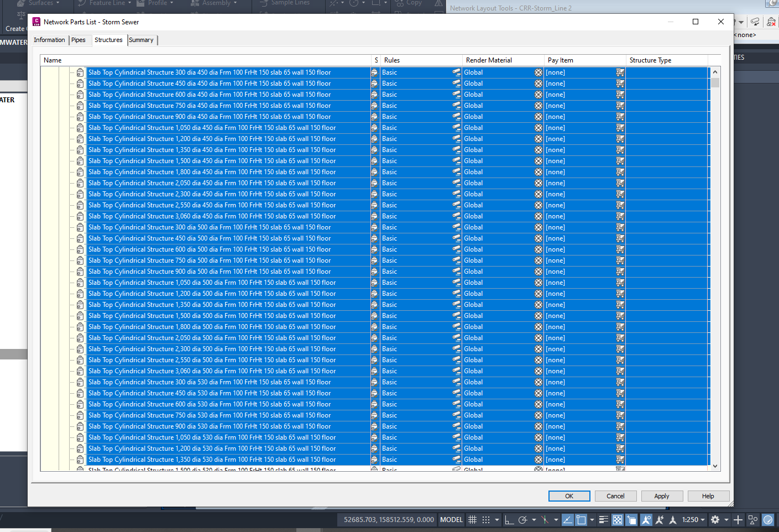
Task: Click the render material edit icon beside Global
Action: [538, 72]
